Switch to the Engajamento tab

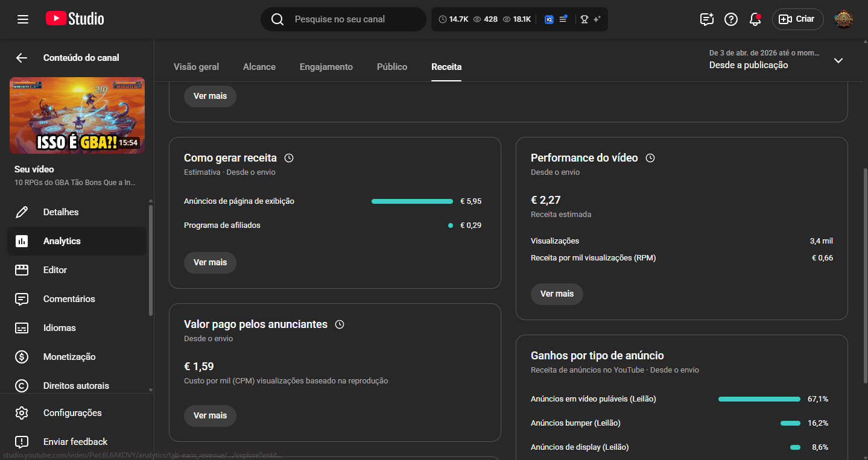326,67
